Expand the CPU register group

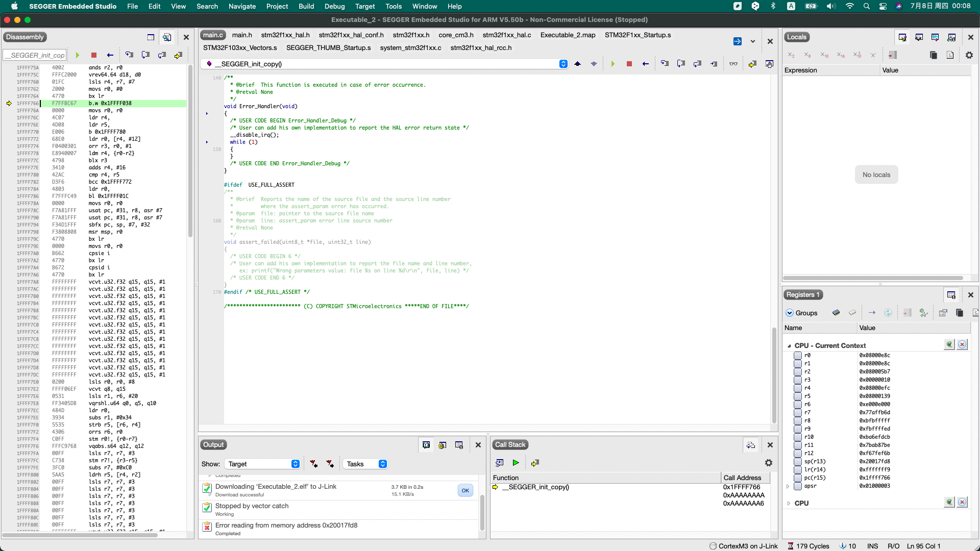click(789, 503)
